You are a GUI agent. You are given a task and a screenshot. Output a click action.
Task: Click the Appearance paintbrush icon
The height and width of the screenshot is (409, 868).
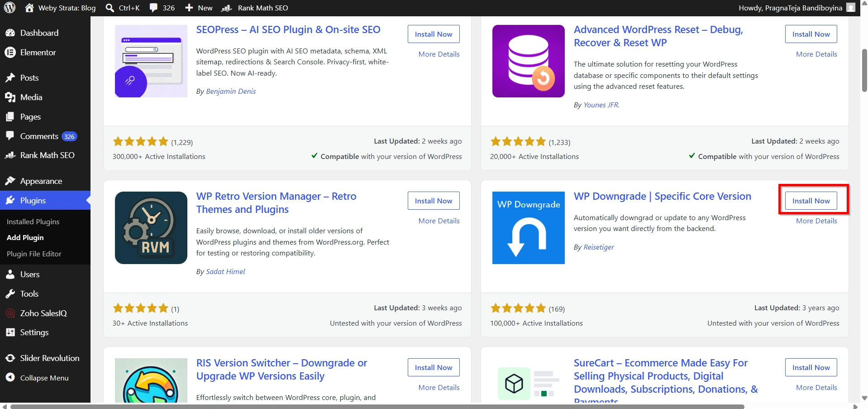pyautogui.click(x=10, y=181)
